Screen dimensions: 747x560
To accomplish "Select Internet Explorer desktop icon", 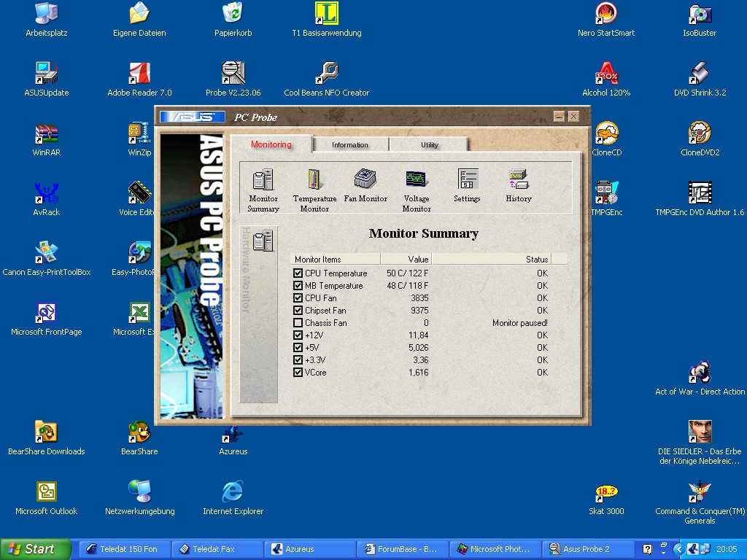I will coord(233,497).
